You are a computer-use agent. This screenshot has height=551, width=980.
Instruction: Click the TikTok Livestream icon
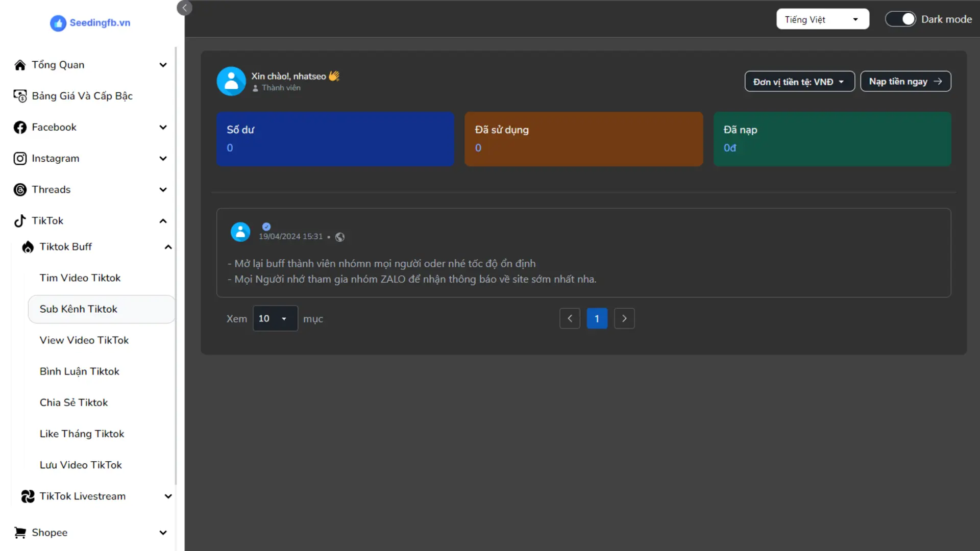click(x=28, y=496)
